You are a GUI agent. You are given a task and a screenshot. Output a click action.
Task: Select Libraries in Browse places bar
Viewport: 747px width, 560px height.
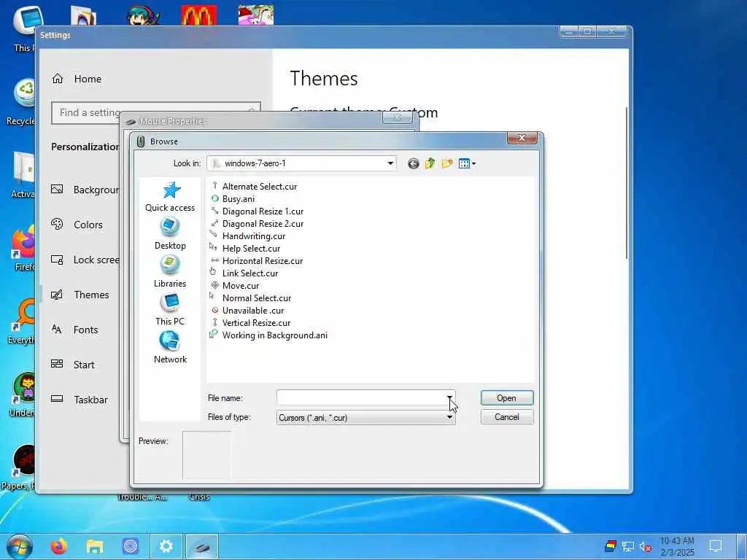point(170,271)
